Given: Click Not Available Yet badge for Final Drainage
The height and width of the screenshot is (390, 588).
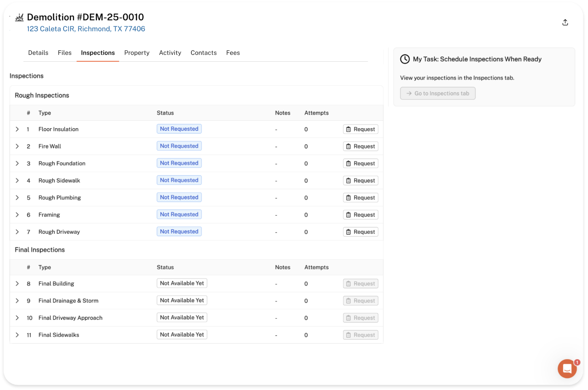Looking at the screenshot, I should point(182,300).
